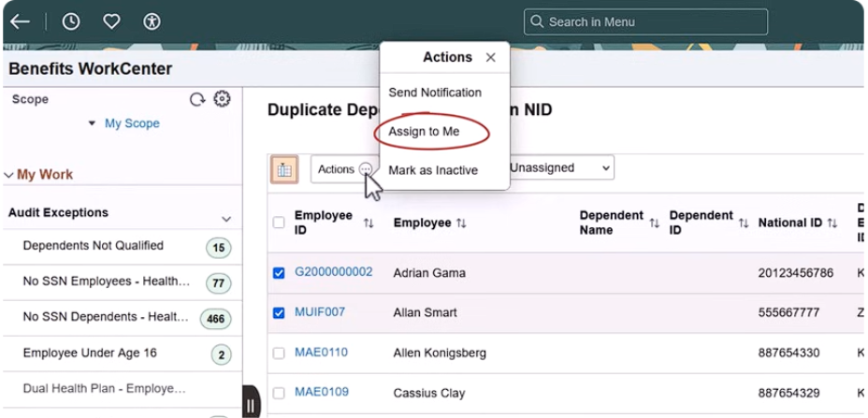The height and width of the screenshot is (418, 868).
Task: Refresh the Scope panel
Action: pyautogui.click(x=197, y=100)
